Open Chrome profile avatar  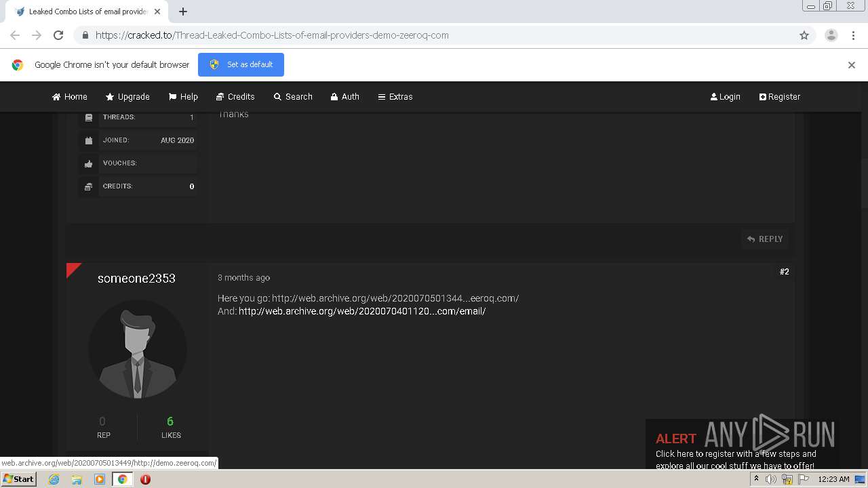[x=831, y=35]
